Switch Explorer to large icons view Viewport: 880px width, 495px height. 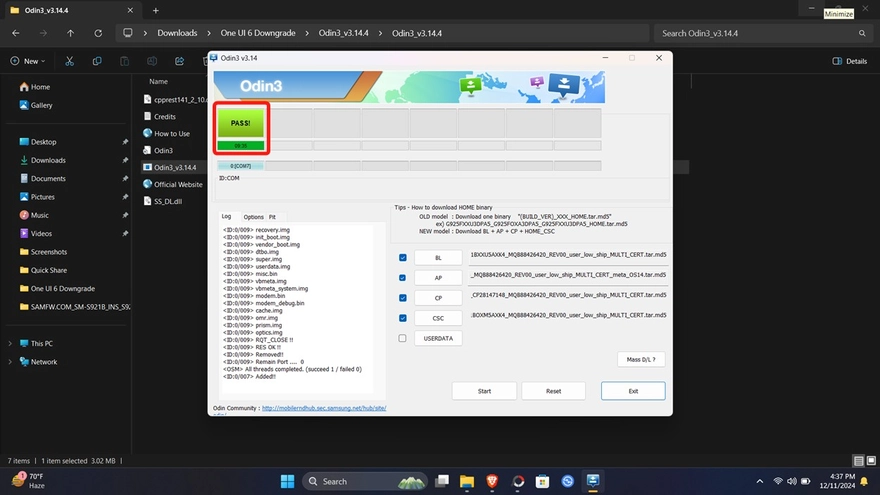point(871,461)
